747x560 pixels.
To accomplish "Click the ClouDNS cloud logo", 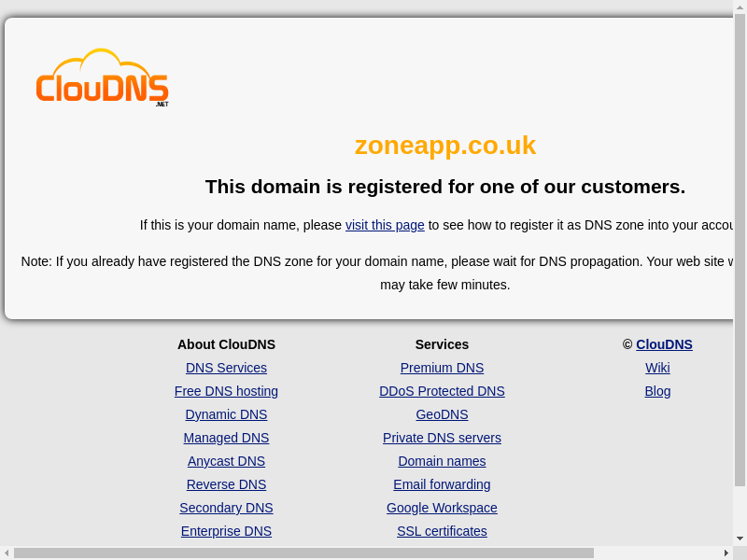I will [x=102, y=78].
